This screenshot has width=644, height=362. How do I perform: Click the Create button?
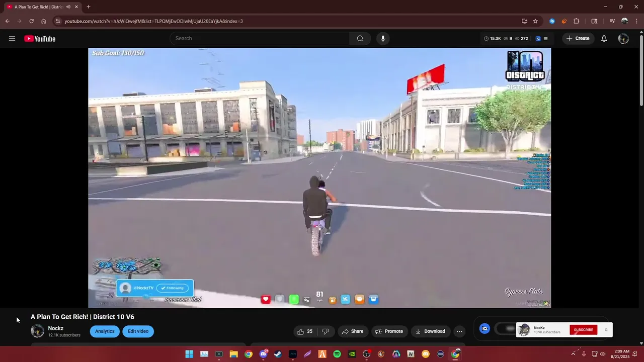point(578,39)
